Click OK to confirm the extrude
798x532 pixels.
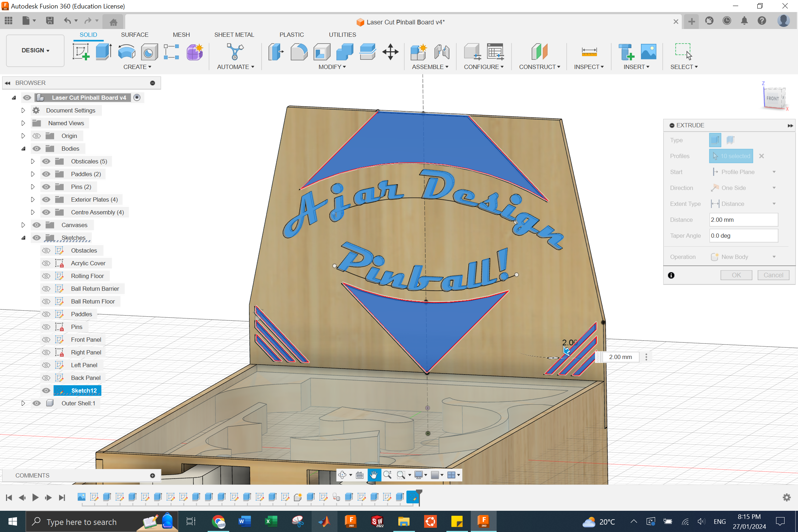[736, 275]
